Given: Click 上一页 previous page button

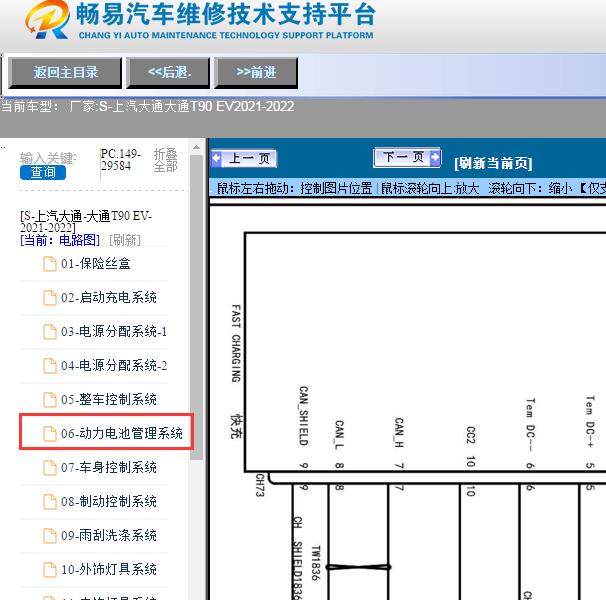Looking at the screenshot, I should (244, 158).
